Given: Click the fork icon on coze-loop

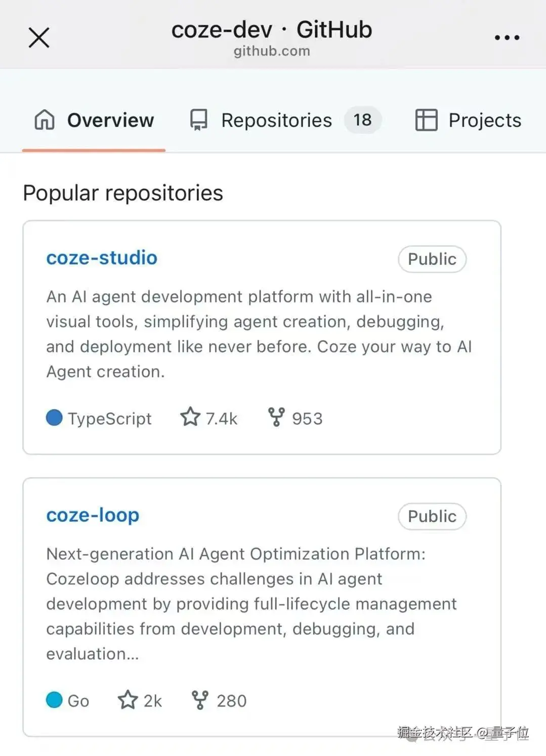Looking at the screenshot, I should point(200,700).
